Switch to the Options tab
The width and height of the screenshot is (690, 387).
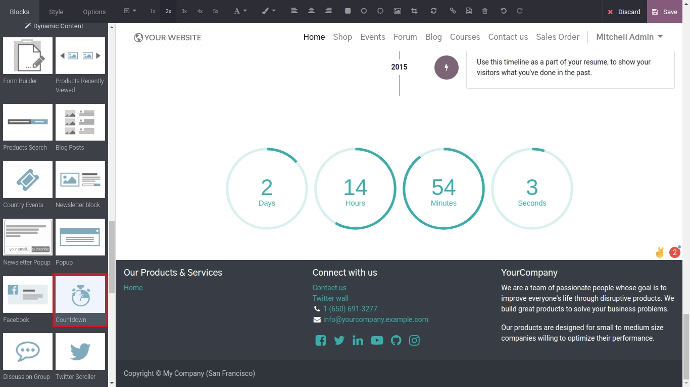click(94, 11)
